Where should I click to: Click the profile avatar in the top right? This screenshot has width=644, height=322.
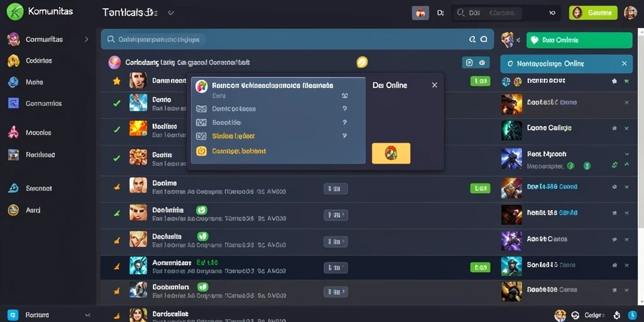tap(630, 13)
